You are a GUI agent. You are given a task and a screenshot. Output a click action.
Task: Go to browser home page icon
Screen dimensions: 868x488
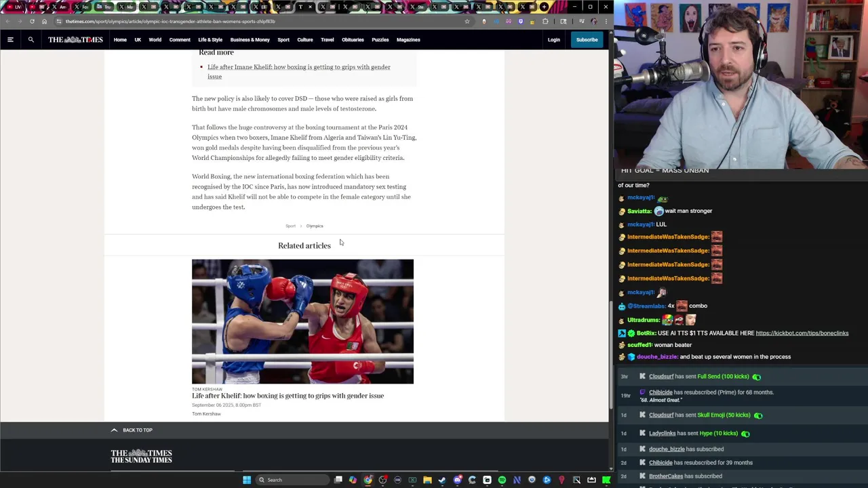(44, 21)
